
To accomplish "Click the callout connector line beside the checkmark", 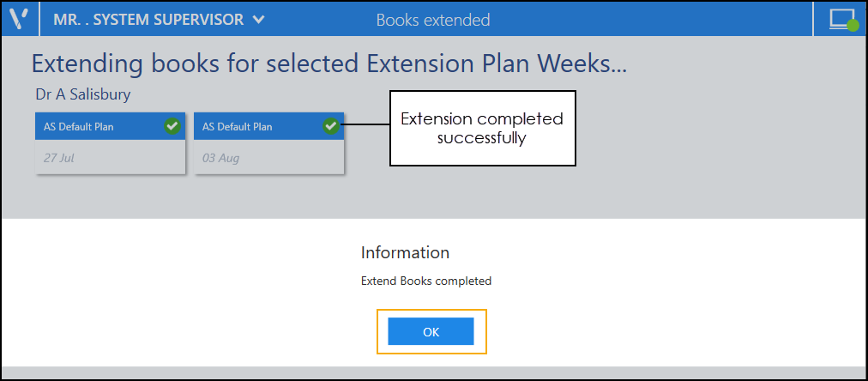I will pos(367,126).
